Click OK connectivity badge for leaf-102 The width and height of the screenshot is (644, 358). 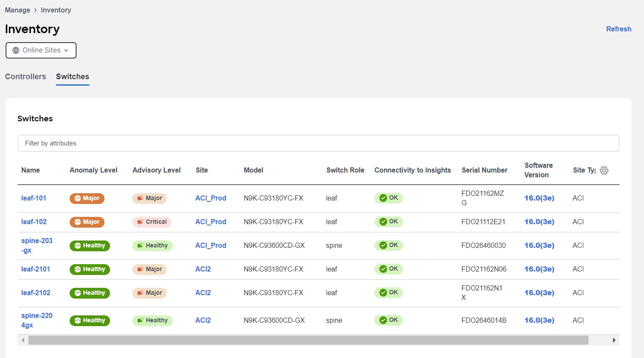pos(389,222)
